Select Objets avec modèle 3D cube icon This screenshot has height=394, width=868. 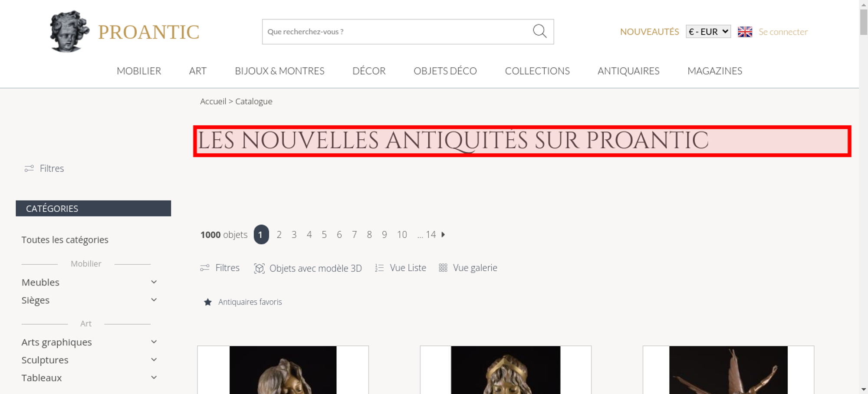[x=259, y=268]
